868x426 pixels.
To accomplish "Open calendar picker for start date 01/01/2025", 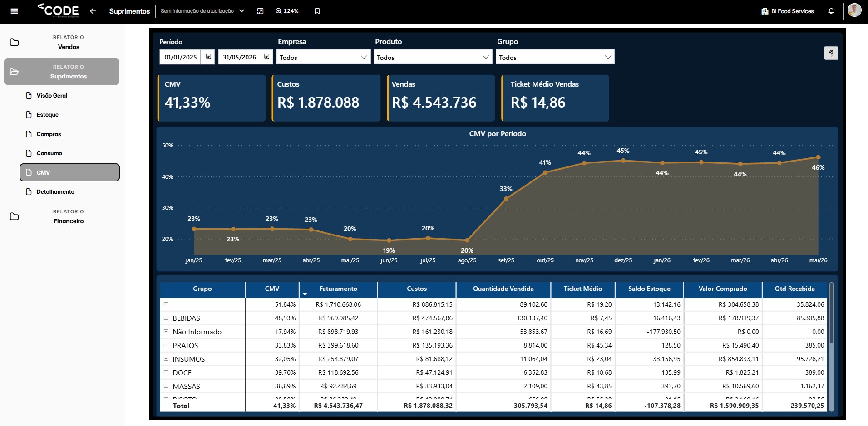I will coord(208,57).
